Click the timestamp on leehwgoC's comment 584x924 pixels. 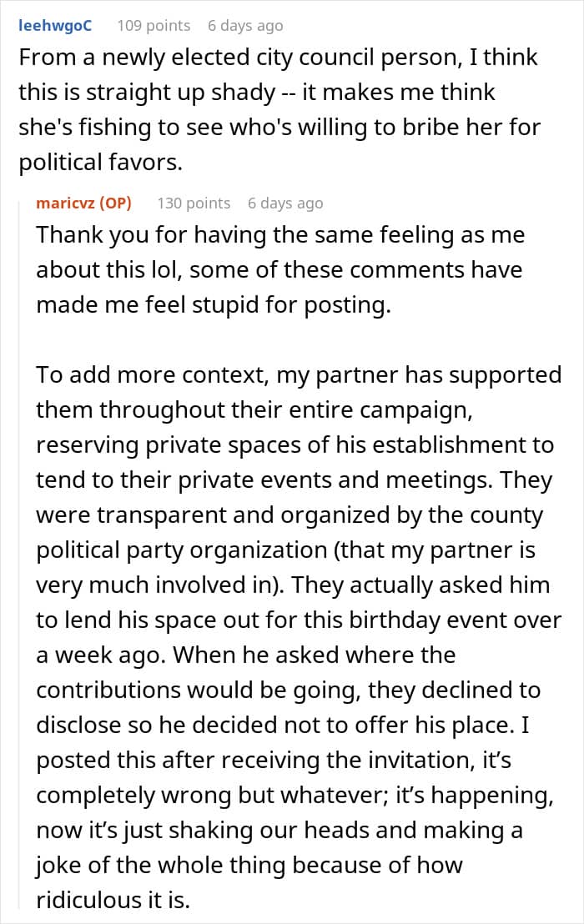point(245,26)
